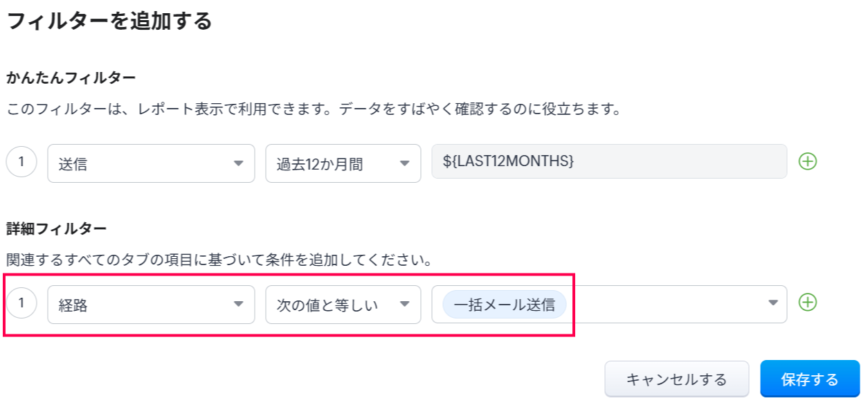868x405 pixels.
Task: Add another detail filter condition with plus icon
Action: point(808,303)
